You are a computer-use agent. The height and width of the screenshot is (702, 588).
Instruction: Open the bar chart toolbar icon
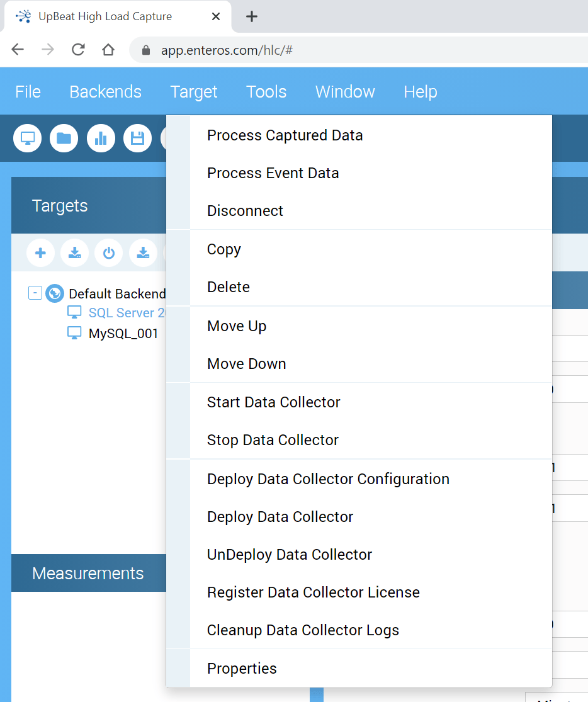pyautogui.click(x=101, y=139)
